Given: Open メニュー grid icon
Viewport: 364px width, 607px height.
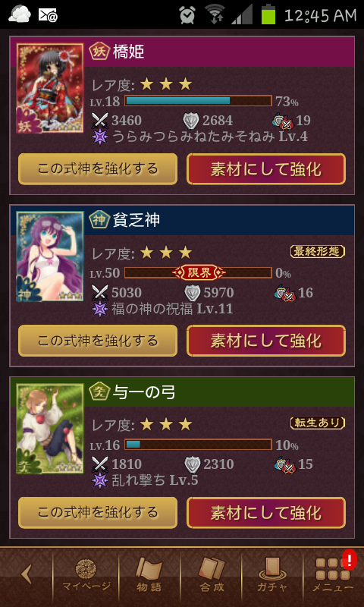Looking at the screenshot, I should (x=332, y=575).
